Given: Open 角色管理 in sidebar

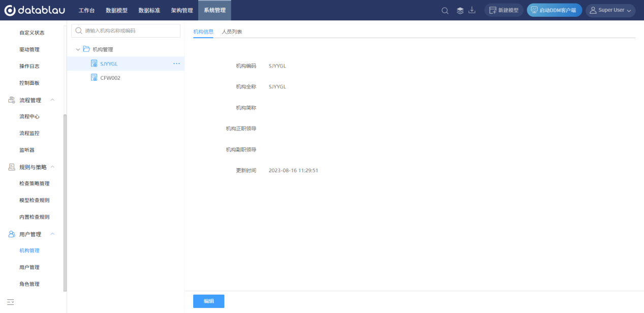Looking at the screenshot, I should (29, 284).
